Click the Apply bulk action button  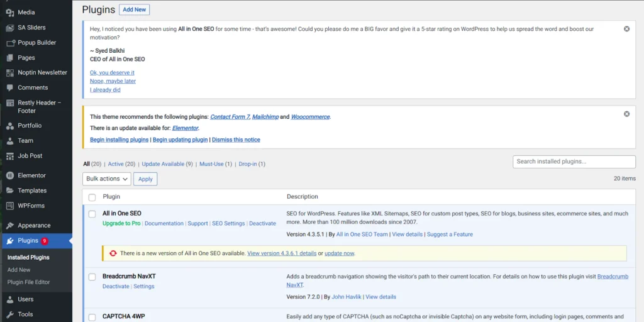[145, 179]
